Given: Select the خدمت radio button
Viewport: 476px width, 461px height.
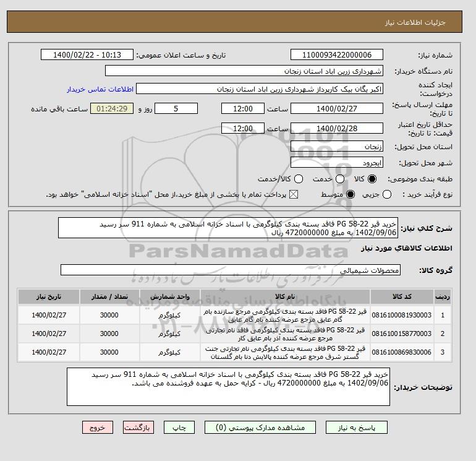Looking at the screenshot, I should coord(340,179).
